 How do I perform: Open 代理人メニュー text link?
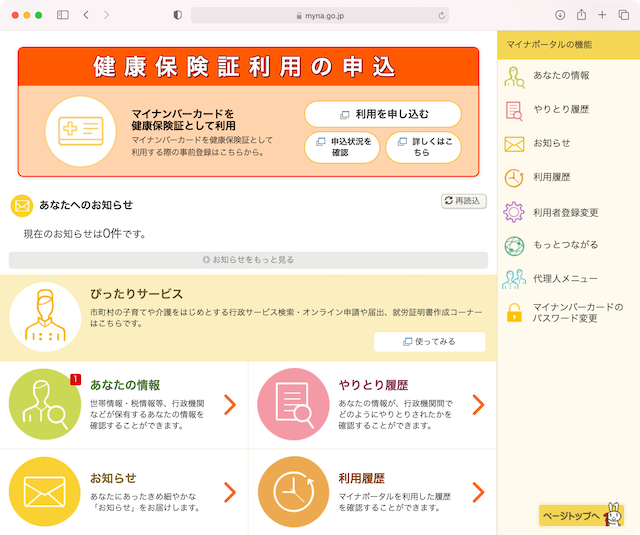pos(565,279)
